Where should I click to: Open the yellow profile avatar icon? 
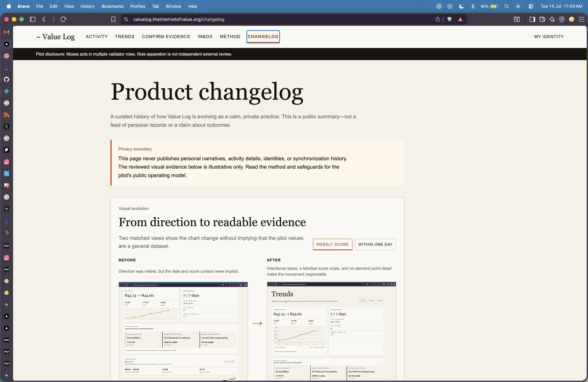[x=572, y=19]
